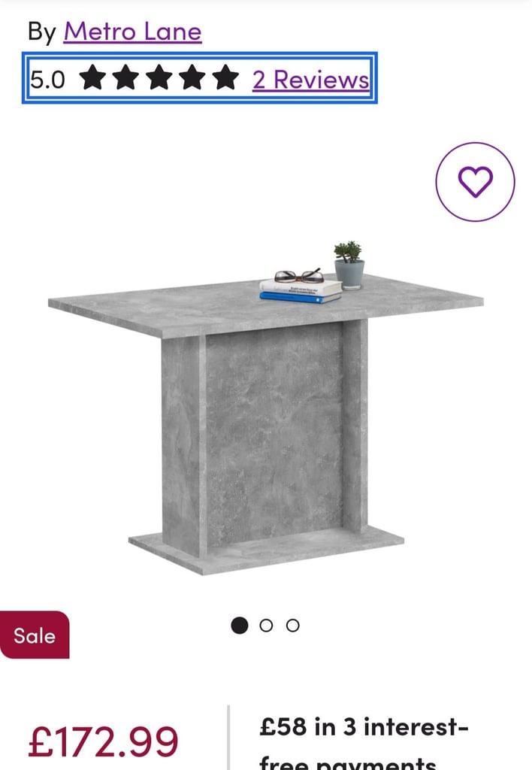The width and height of the screenshot is (532, 770).
Task: Switch to the second image dot
Action: coord(266,625)
